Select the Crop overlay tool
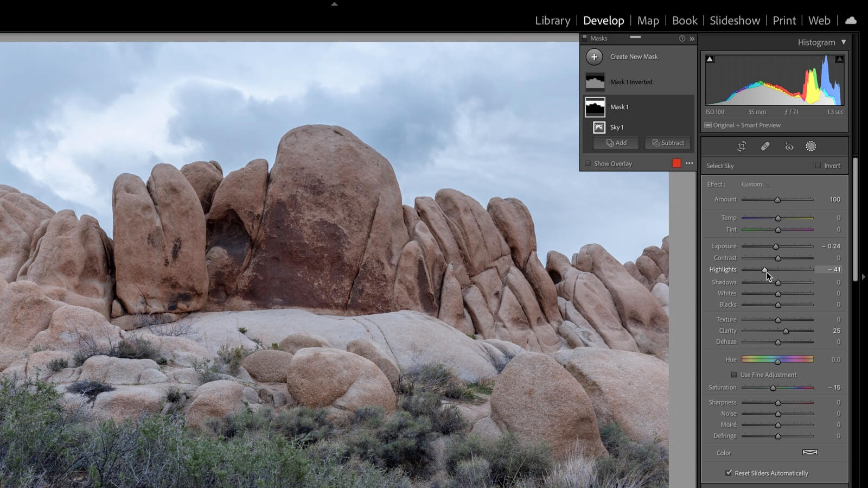This screenshot has width=868, height=488. 742,147
